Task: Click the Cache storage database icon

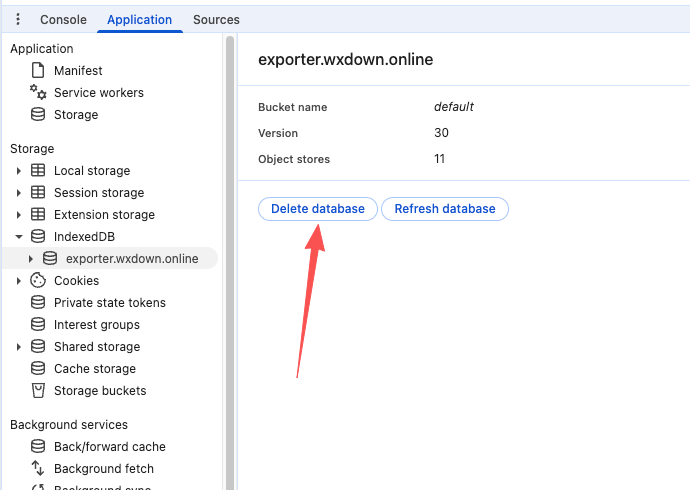Action: pos(38,369)
